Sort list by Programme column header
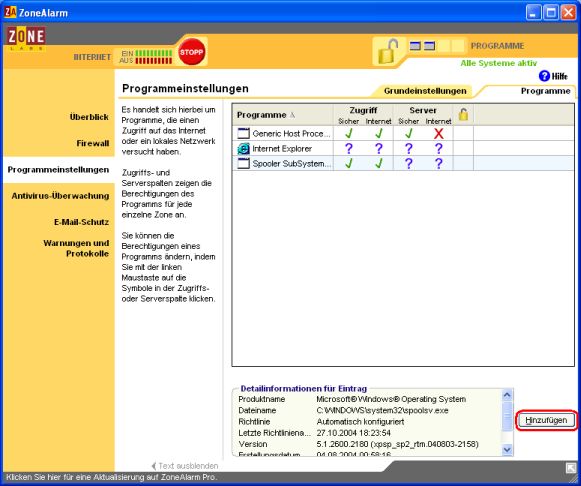 (283, 115)
